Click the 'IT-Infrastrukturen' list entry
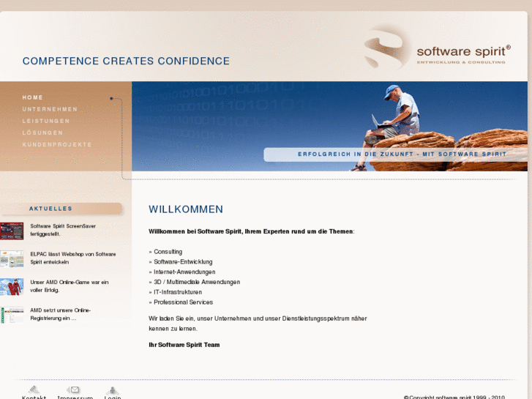 178,292
